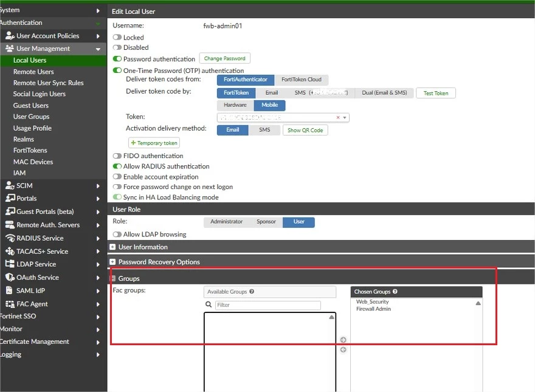The width and height of the screenshot is (535, 392).
Task: Enable FIDO authentication switch
Action: [x=117, y=156]
